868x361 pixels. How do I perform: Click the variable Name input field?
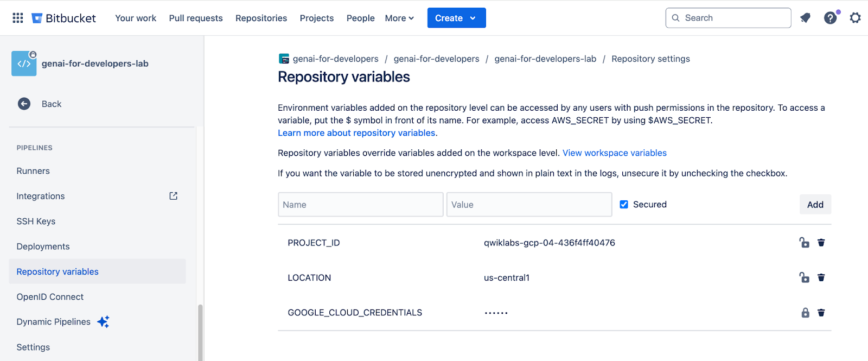[x=360, y=205]
